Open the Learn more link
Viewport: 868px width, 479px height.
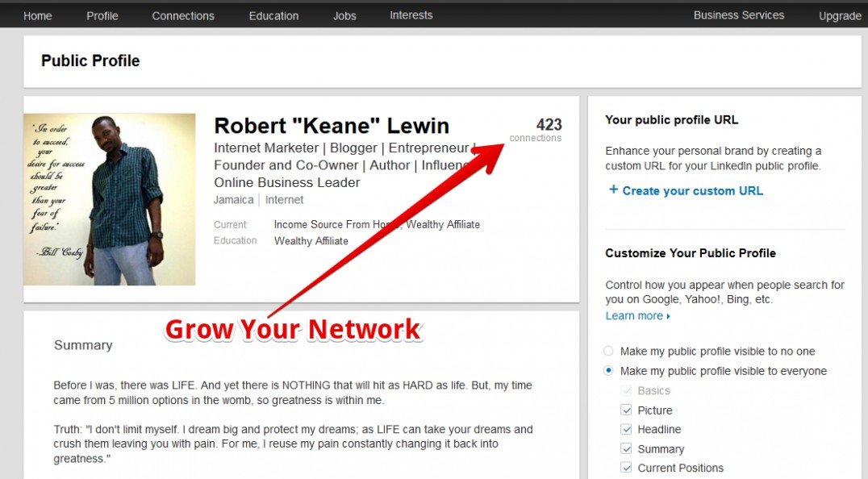634,316
